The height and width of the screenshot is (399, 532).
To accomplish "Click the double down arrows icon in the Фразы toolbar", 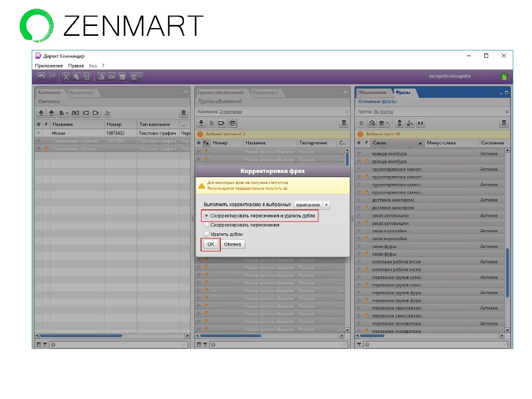I will coord(420,123).
